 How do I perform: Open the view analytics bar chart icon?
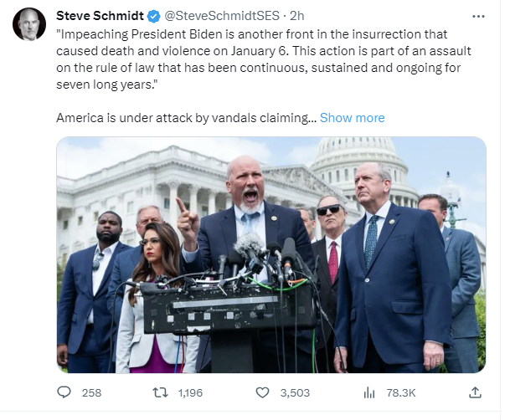coord(369,392)
